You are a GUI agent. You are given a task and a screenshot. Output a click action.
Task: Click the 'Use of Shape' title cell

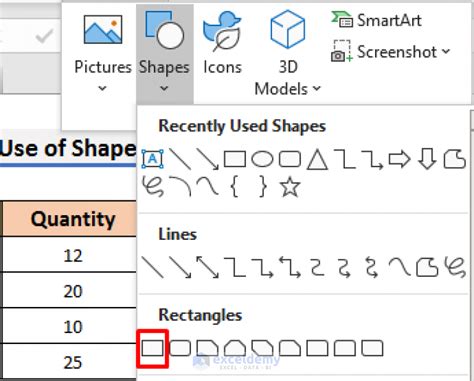68,148
